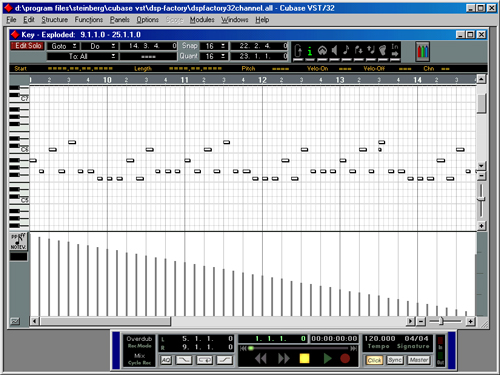Screen dimensions: 500x375
Task: Open the Goto dropdown menu
Action: (63, 46)
